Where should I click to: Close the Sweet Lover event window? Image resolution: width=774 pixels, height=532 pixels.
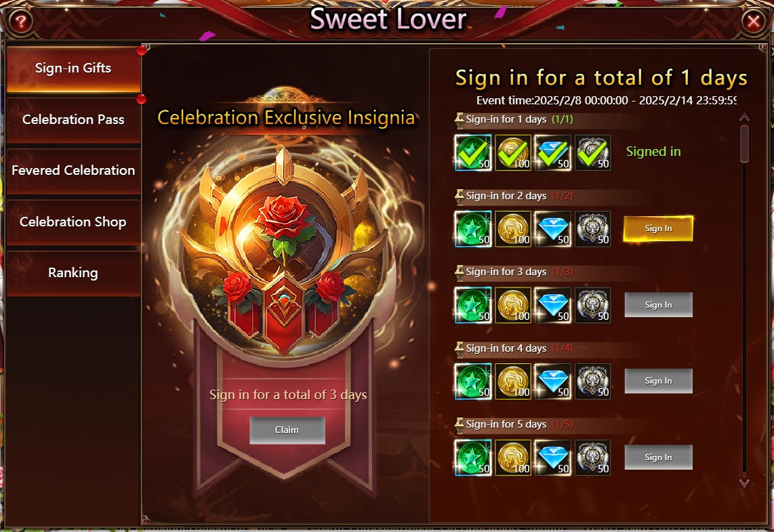753,21
